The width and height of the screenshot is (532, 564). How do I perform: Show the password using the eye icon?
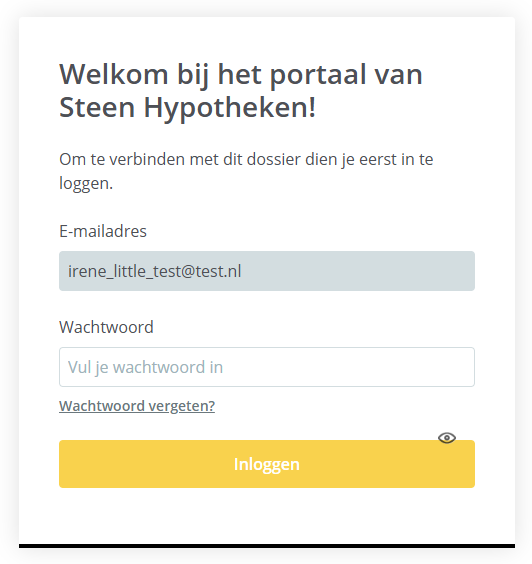pyautogui.click(x=447, y=438)
